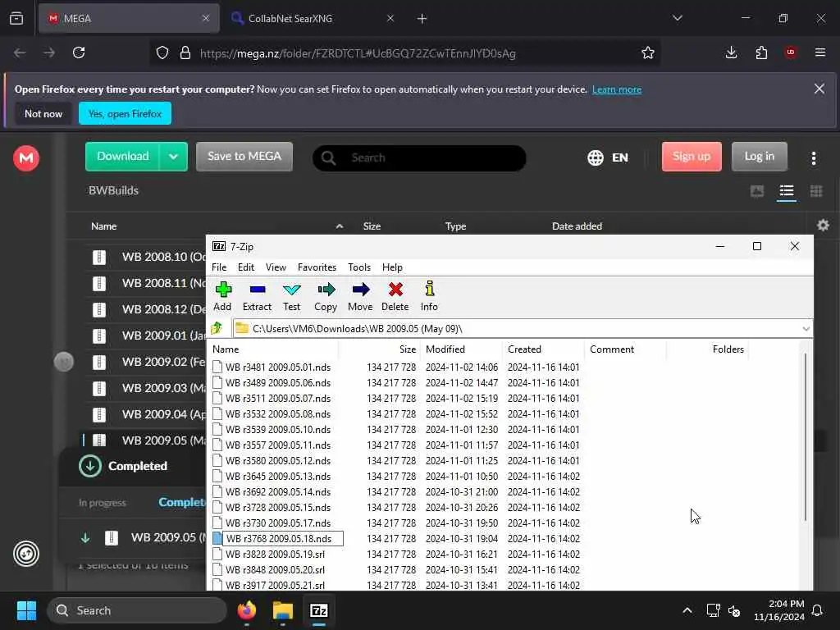Sort 7-Zip list by Size column
Screen dimensions: 840x630
[x=407, y=349]
